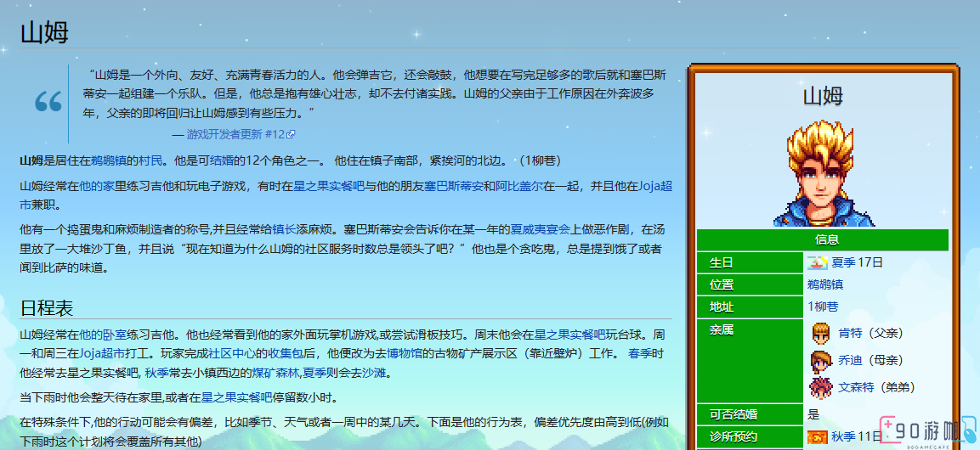The width and height of the screenshot is (980, 450).
Task: Open the 鹈鹕镇 link in the infobox 位置 row
Action: point(825,284)
